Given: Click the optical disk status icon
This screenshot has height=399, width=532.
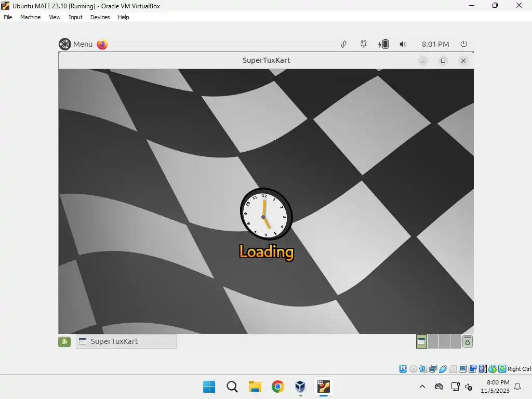Looking at the screenshot, I should coord(413,369).
